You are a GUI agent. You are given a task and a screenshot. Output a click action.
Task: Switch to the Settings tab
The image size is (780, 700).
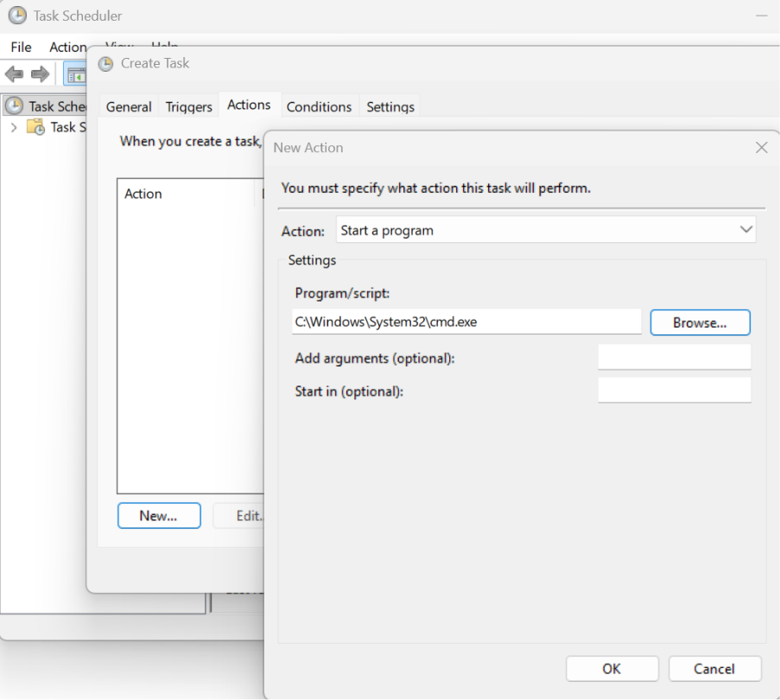tap(390, 106)
